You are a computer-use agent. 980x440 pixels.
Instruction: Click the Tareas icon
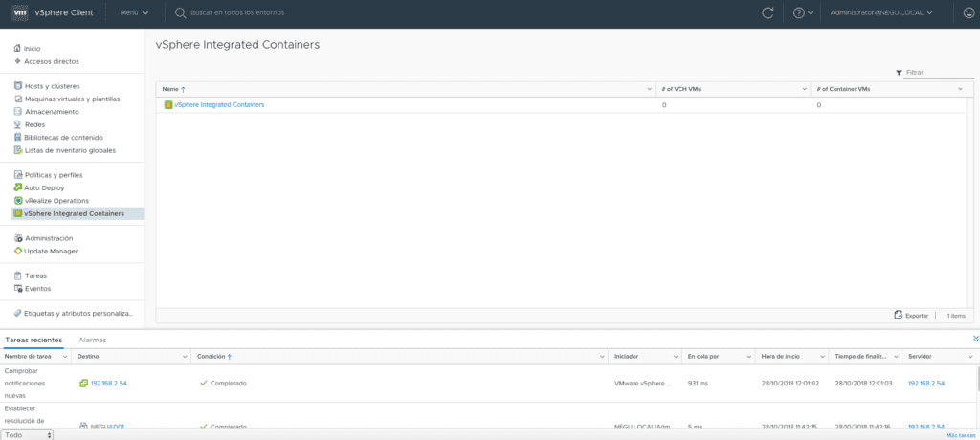click(18, 275)
